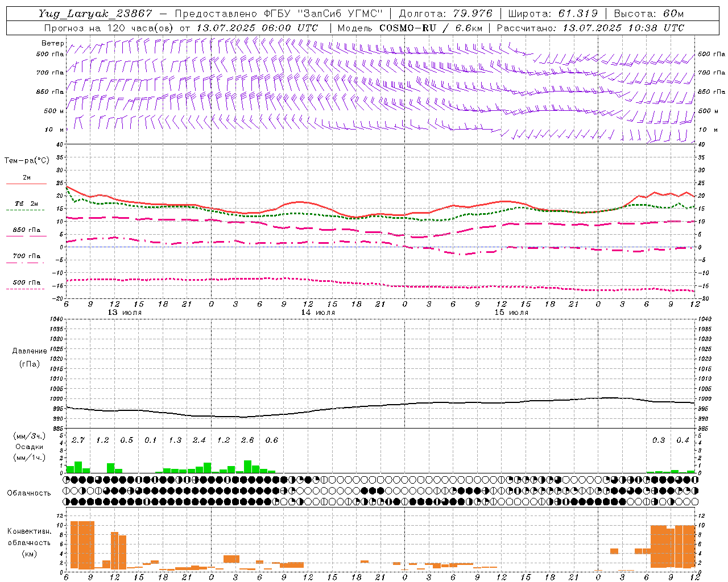The image size is (728, 582).
Task: Click the 2.7 three-hour precipitation value
Action: pyautogui.click(x=78, y=440)
